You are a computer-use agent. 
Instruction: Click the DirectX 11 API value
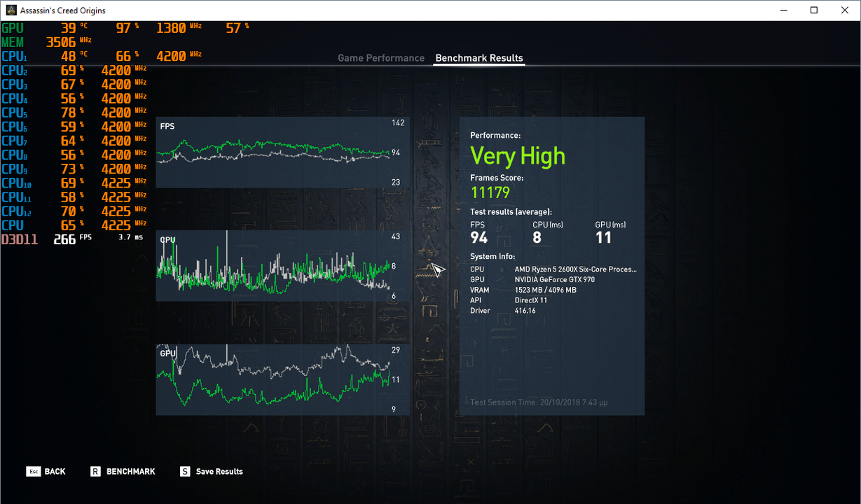click(x=531, y=300)
